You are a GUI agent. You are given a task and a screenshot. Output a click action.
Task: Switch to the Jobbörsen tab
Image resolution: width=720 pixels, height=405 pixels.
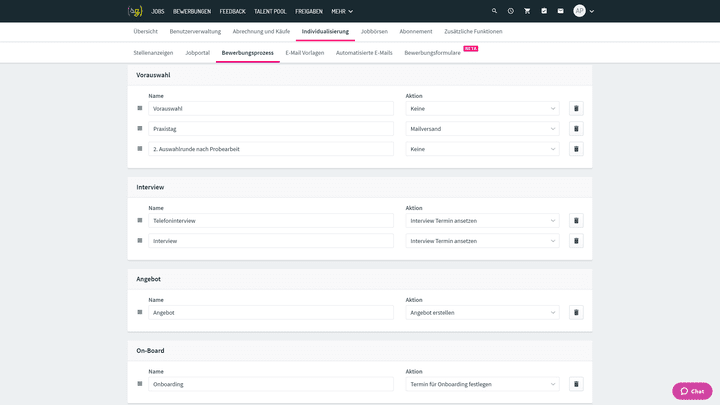pyautogui.click(x=374, y=32)
